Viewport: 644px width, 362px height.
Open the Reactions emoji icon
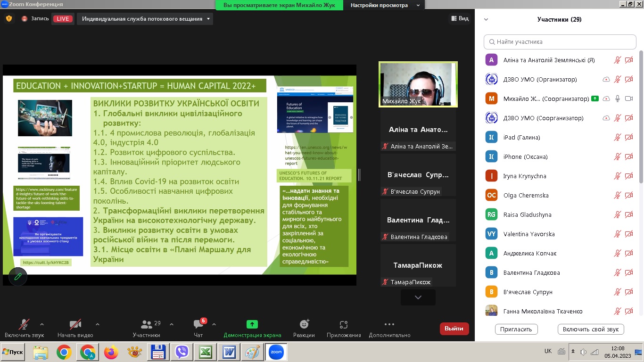click(304, 325)
